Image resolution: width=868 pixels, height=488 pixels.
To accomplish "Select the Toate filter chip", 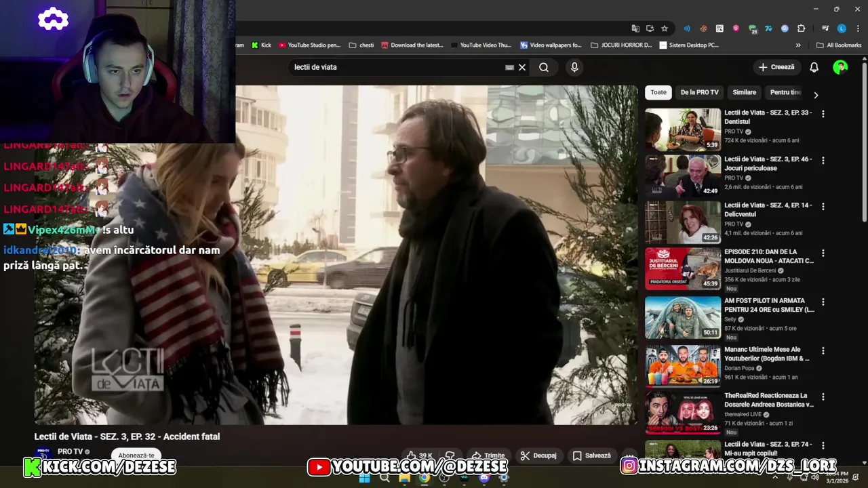I will [x=658, y=92].
